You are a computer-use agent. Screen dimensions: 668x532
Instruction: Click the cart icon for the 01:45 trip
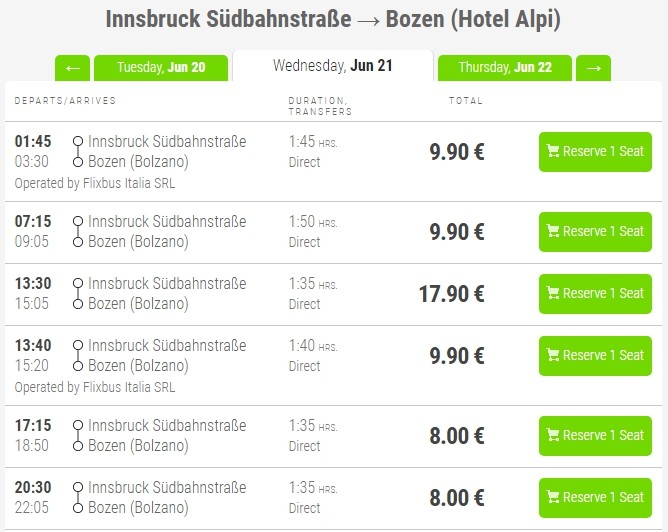(x=552, y=152)
